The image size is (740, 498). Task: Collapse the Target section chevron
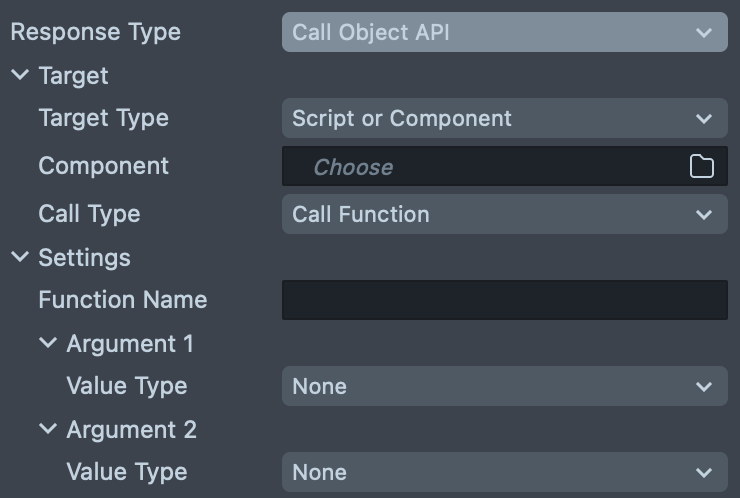[x=20, y=76]
